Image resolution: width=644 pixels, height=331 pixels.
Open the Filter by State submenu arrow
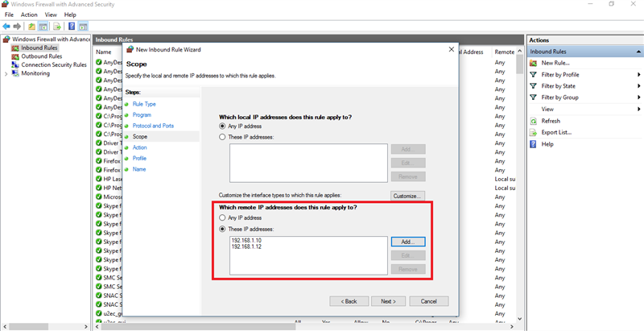[x=638, y=86]
